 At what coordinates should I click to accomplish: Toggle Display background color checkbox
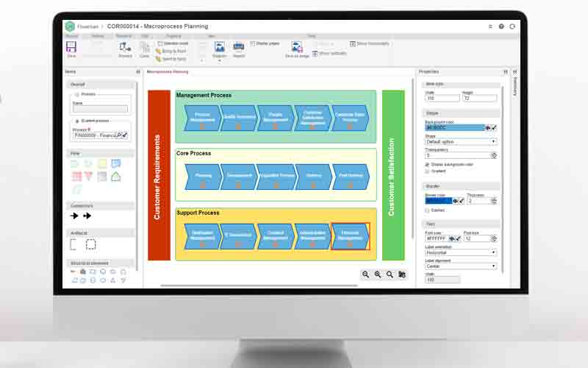(x=428, y=164)
